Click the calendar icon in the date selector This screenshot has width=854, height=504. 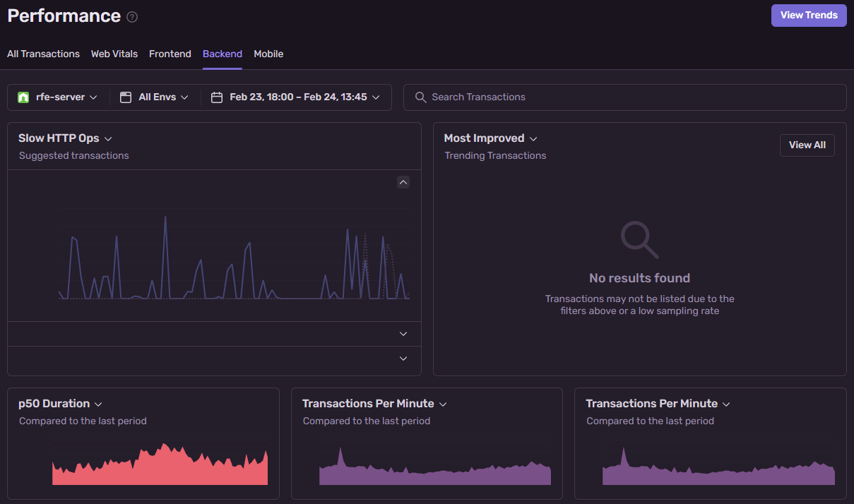point(217,97)
